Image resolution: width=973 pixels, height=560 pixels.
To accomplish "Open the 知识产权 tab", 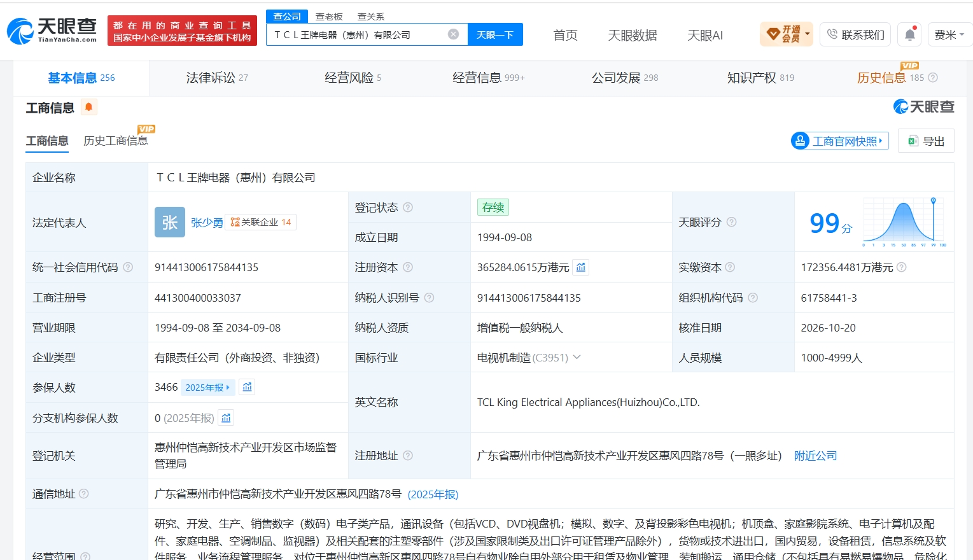I will tap(760, 78).
